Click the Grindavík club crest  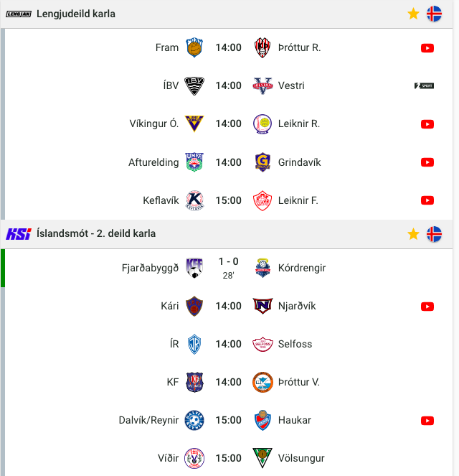[x=262, y=162]
